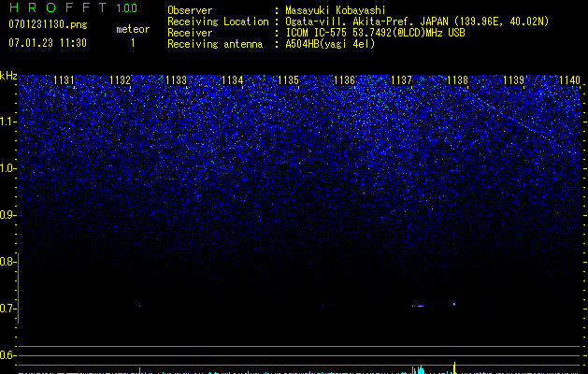Image resolution: width=588 pixels, height=374 pixels.
Task: Click the 07.01.23 11:30 timestamp
Action: pyautogui.click(x=48, y=43)
